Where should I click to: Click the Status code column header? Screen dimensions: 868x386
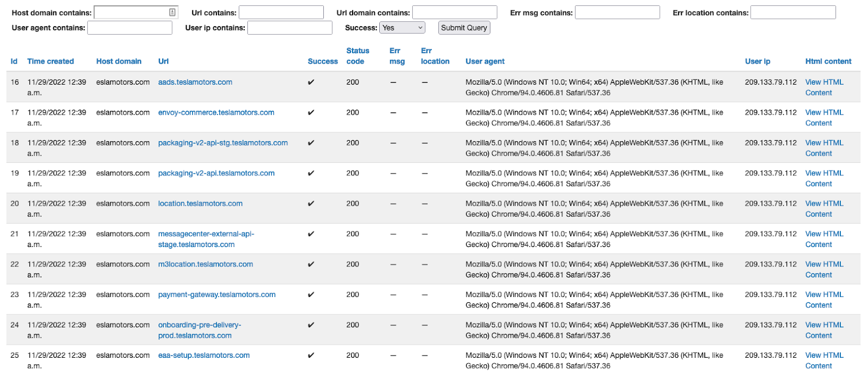click(358, 56)
